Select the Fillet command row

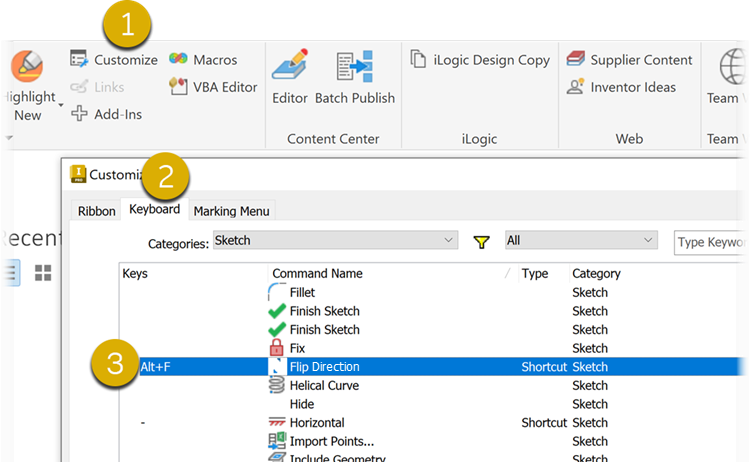(433, 292)
